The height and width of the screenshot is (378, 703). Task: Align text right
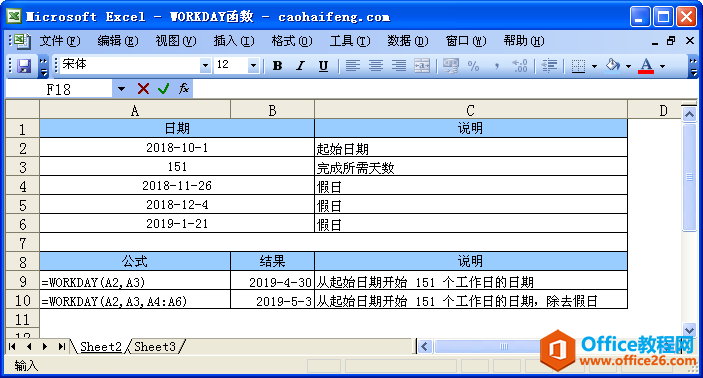pos(399,66)
